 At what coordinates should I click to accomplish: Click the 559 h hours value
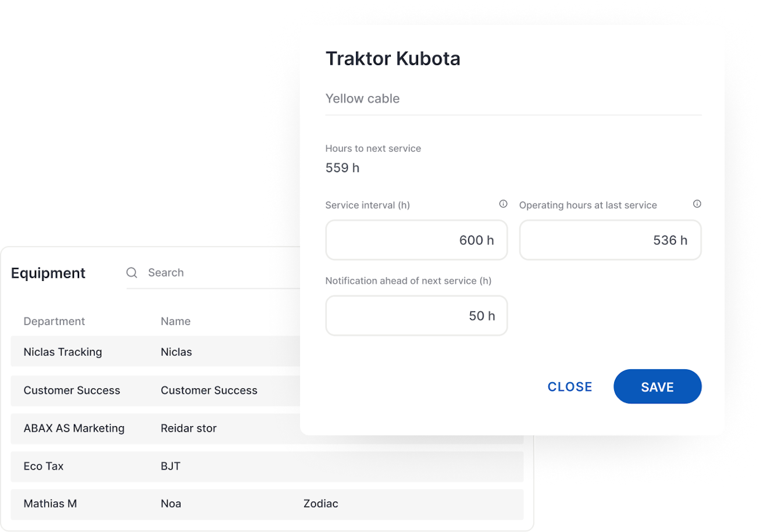342,169
